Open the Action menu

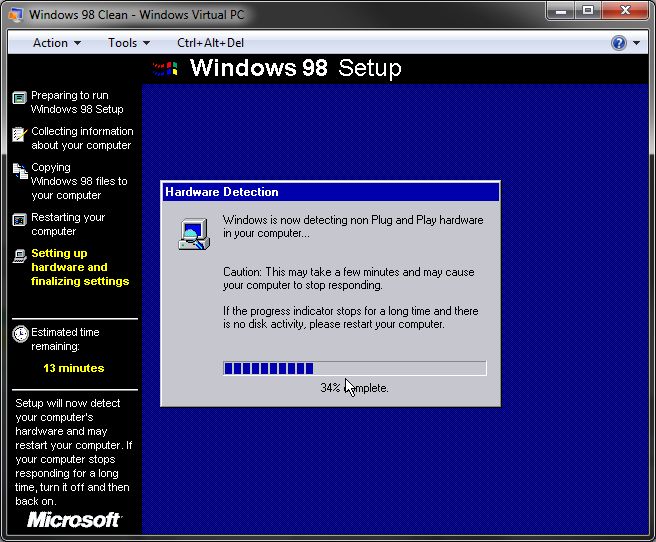56,43
